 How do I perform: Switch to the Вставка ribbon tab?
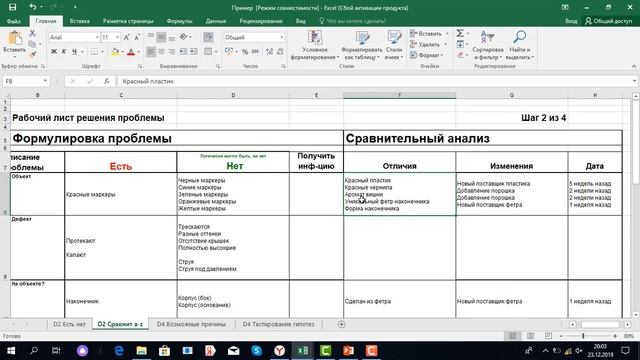coord(80,21)
